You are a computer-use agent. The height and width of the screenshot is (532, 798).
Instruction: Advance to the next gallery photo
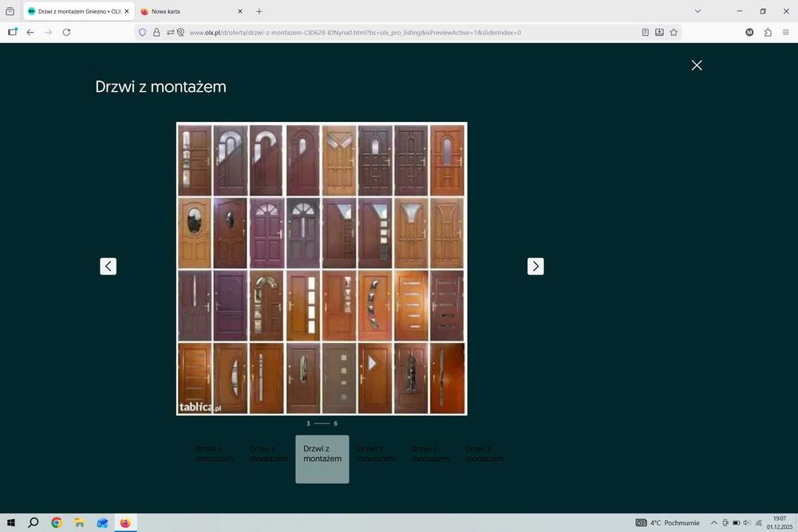pyautogui.click(x=535, y=266)
